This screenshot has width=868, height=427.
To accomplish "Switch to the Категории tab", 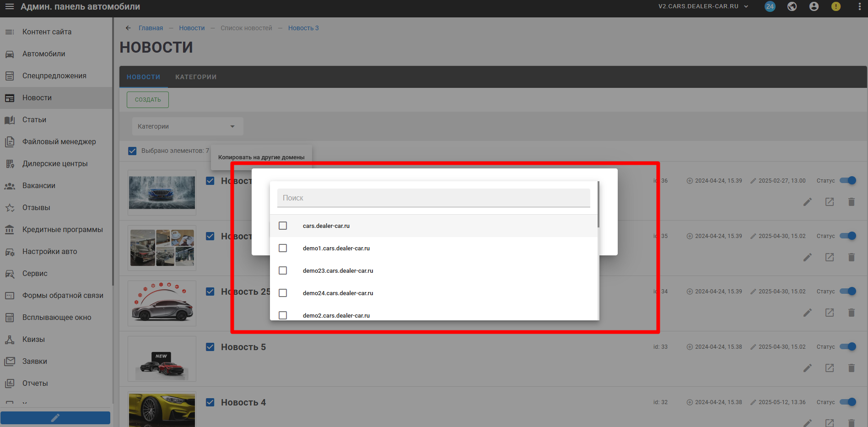I will coord(196,77).
